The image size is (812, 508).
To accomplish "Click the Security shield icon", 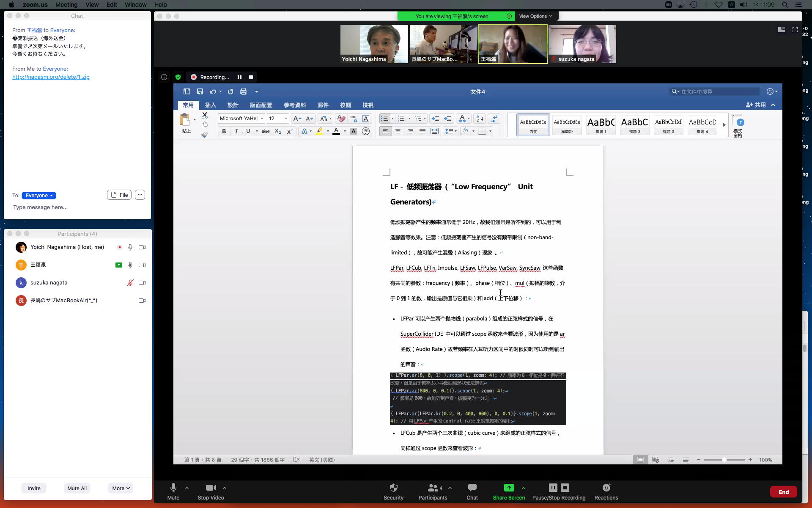I will [393, 488].
